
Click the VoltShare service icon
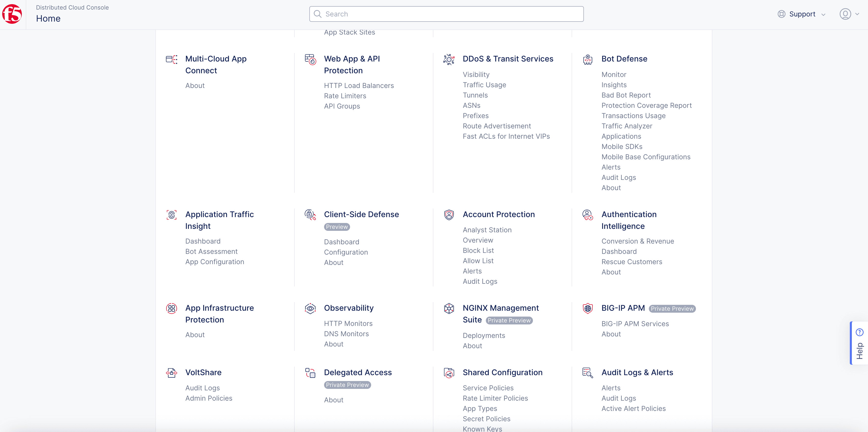pos(172,373)
